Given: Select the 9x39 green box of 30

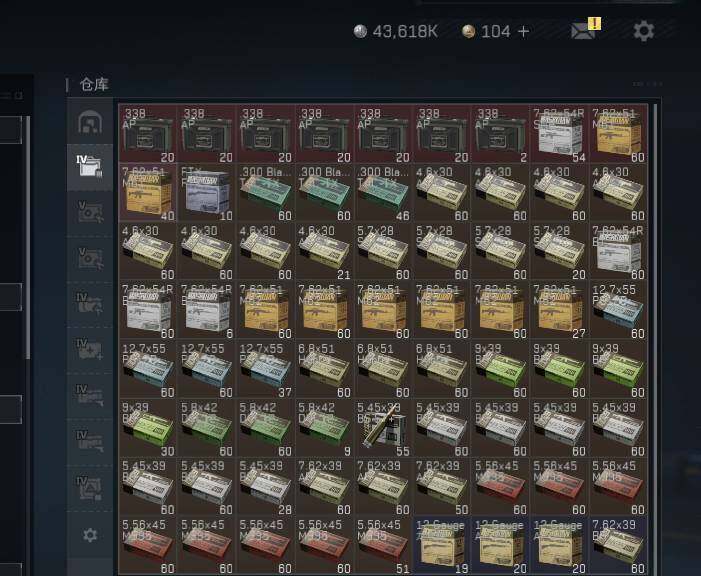Looking at the screenshot, I should (148, 428).
